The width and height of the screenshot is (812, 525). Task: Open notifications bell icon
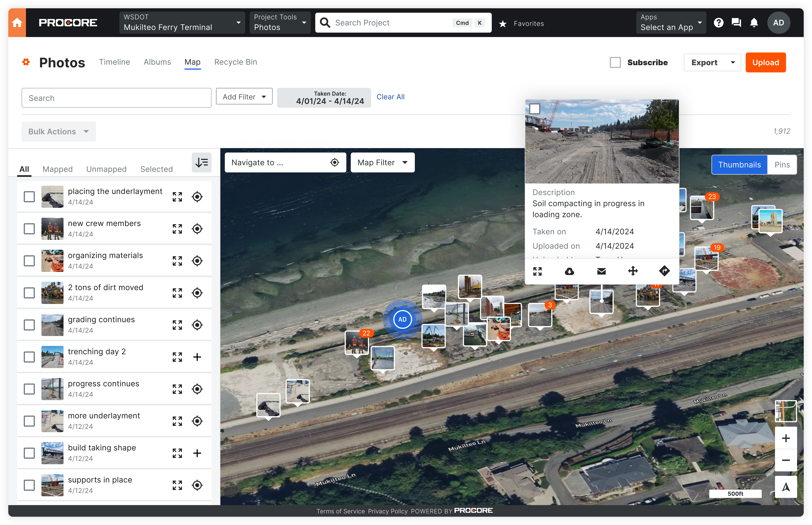point(754,23)
